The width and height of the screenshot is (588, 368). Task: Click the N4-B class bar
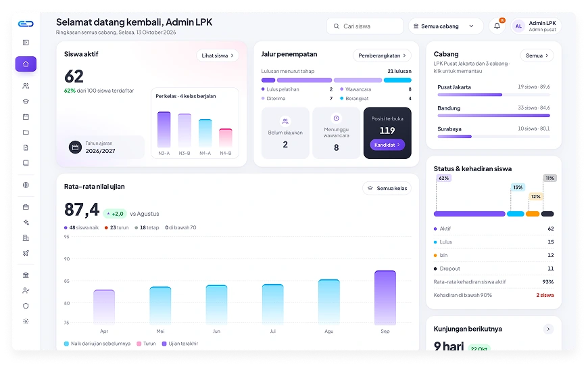pos(226,138)
